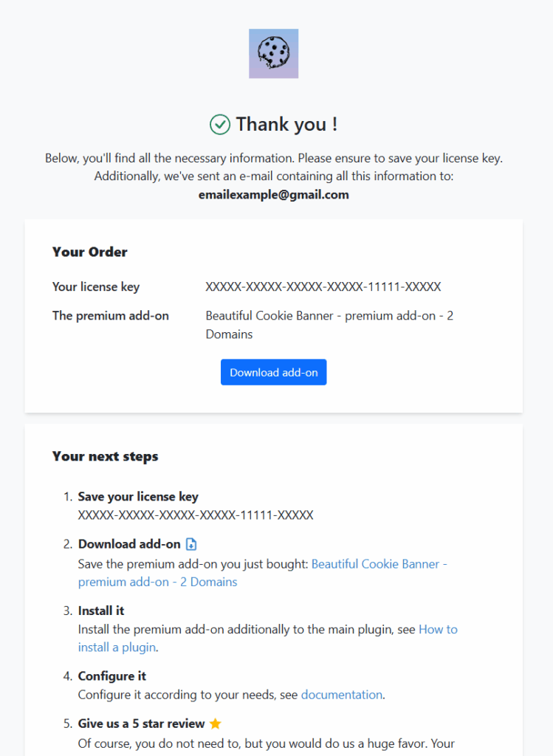Image resolution: width=553 pixels, height=756 pixels.
Task: Click the yellow star review icon
Action: pyautogui.click(x=215, y=724)
